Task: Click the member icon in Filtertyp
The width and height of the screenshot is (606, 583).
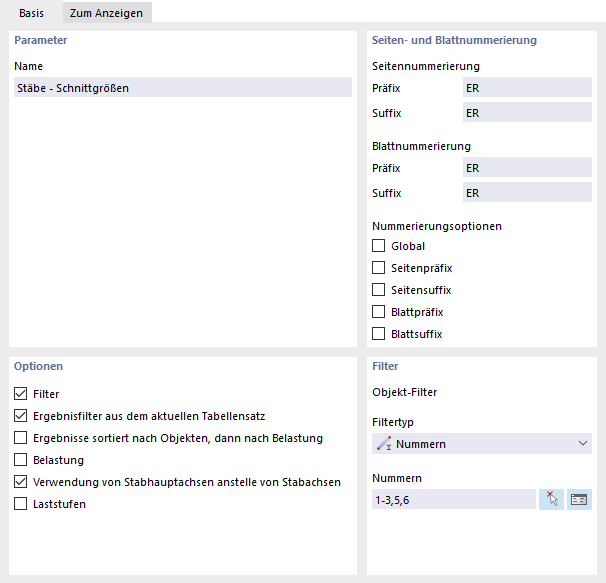Action: (381, 444)
